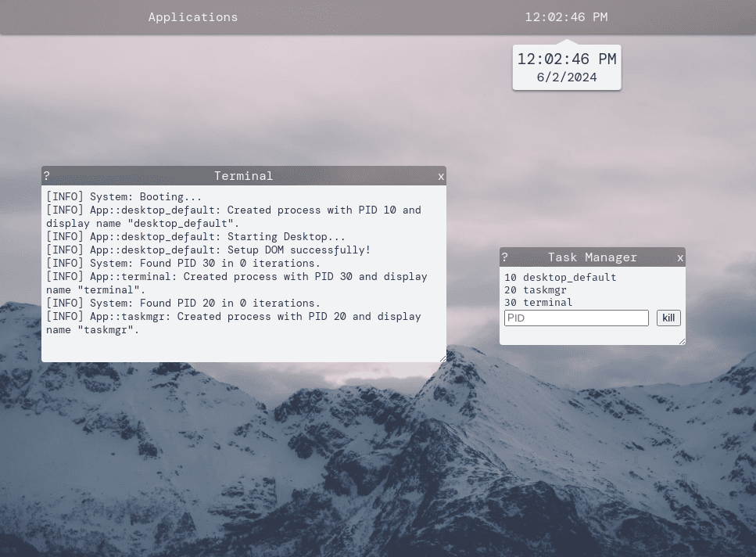Click the Terminal title bar label
756x557 pixels.
(243, 176)
